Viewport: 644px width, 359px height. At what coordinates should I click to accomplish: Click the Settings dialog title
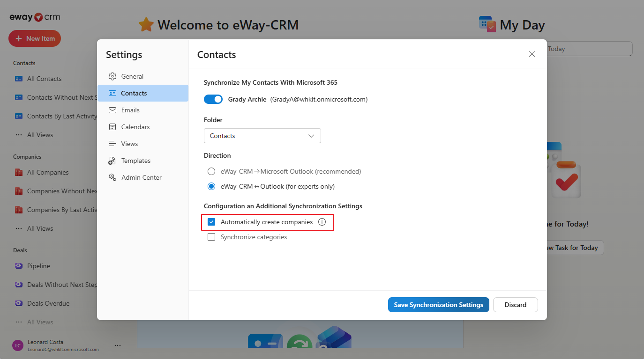click(124, 55)
